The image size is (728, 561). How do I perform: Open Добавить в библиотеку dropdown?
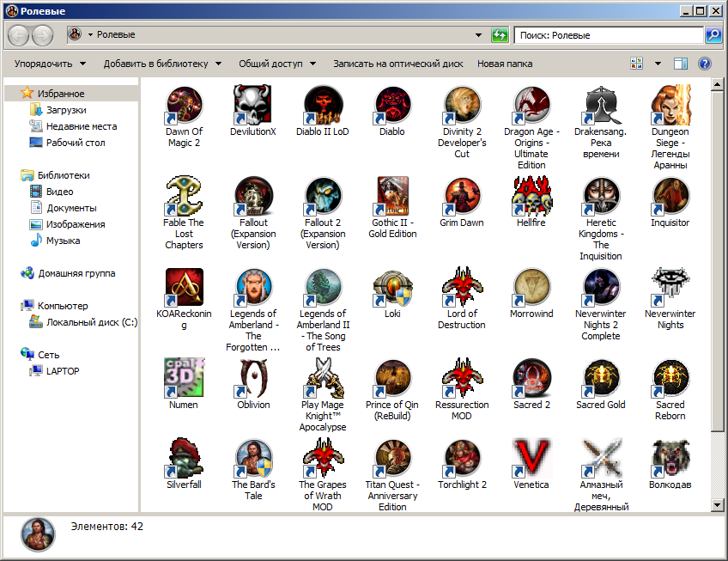tap(162, 64)
